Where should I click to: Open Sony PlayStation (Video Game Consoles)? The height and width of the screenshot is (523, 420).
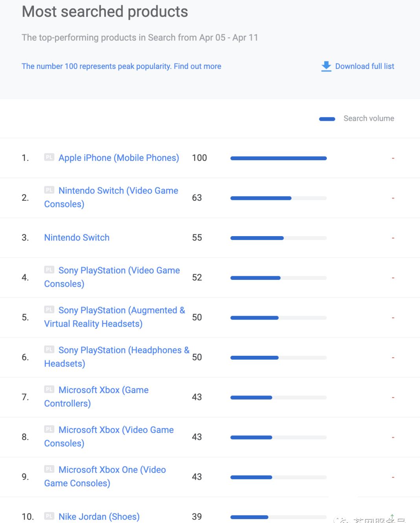pyautogui.click(x=119, y=271)
